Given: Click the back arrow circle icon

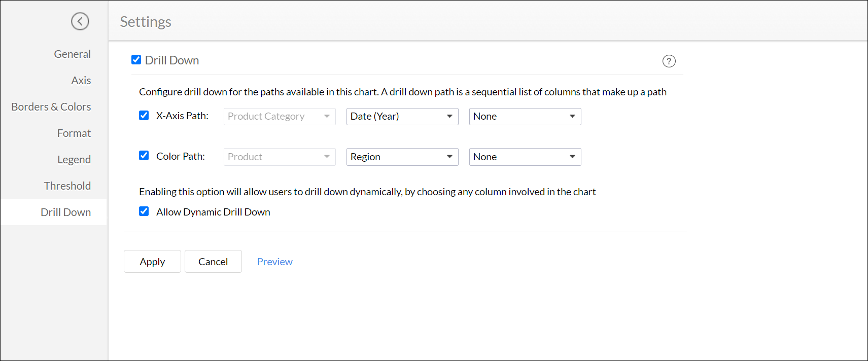Looking at the screenshot, I should click(x=80, y=21).
